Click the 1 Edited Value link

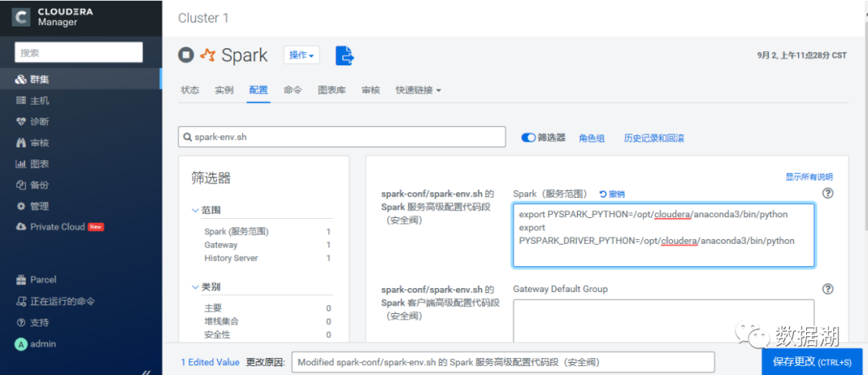[x=211, y=362]
